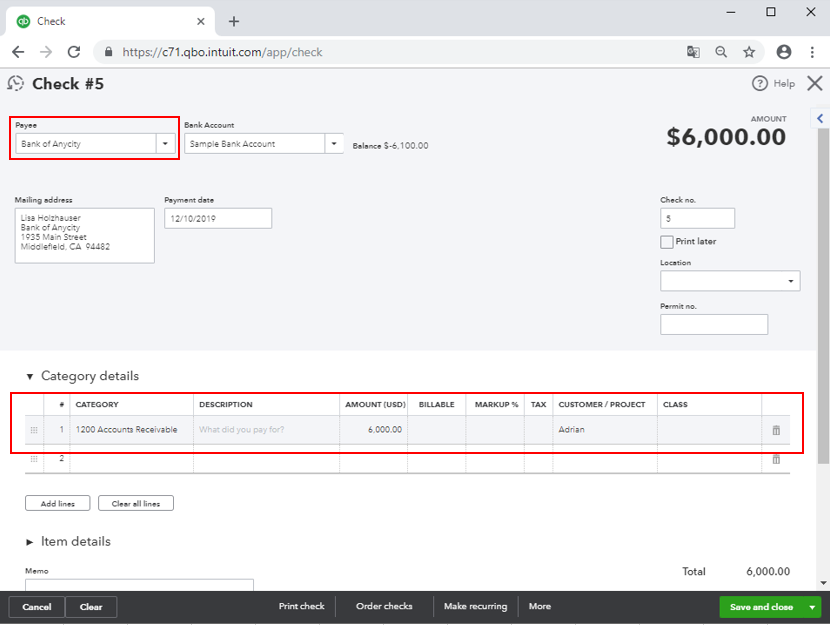The width and height of the screenshot is (830, 625).
Task: Open Google Translate from the address bar
Action: 693,51
